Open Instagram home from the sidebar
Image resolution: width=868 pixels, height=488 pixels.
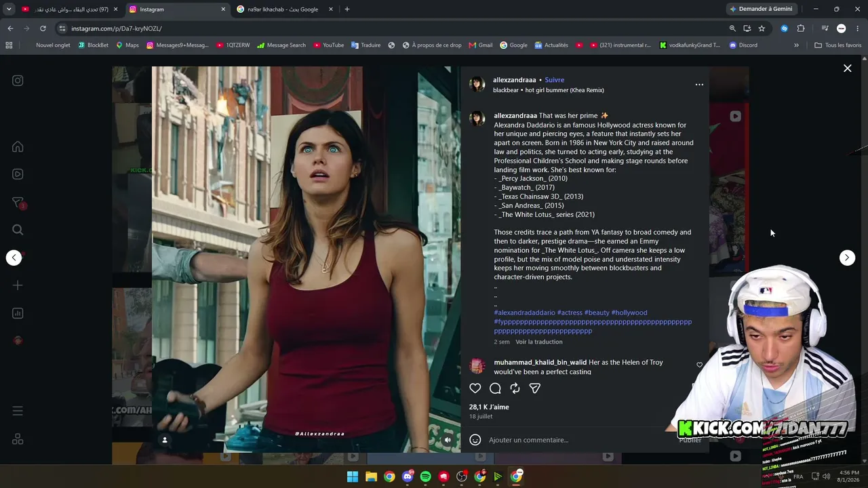(18, 146)
